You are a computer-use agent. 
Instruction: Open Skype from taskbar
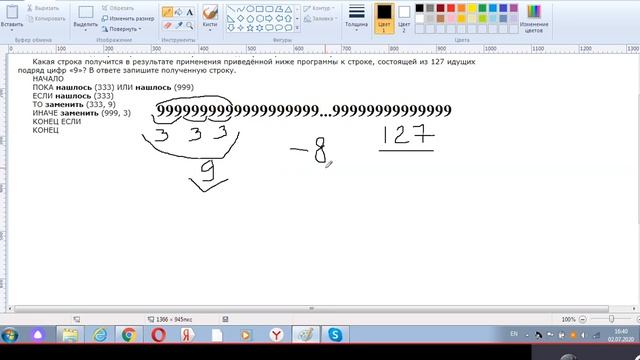click(x=335, y=335)
